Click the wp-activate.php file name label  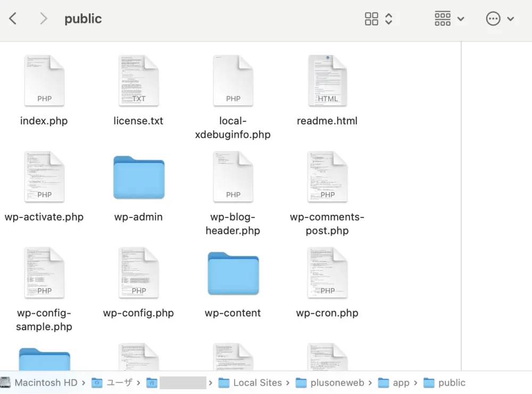[x=44, y=217]
